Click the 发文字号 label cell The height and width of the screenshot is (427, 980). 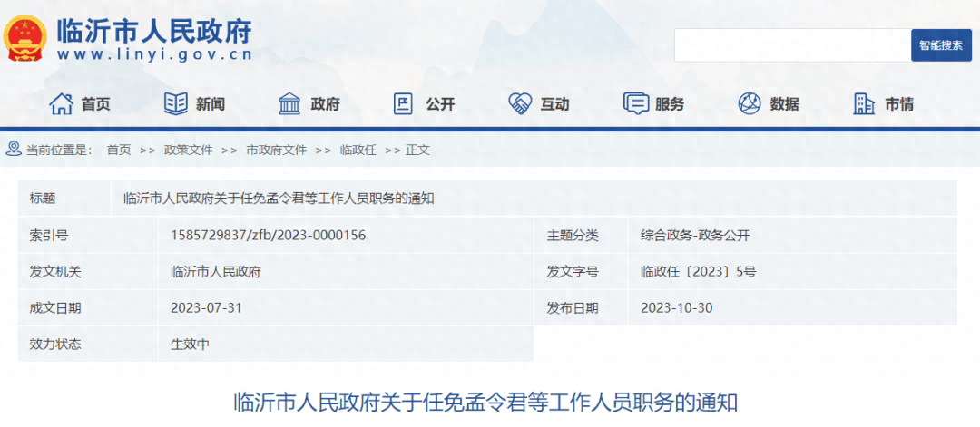coord(581,271)
